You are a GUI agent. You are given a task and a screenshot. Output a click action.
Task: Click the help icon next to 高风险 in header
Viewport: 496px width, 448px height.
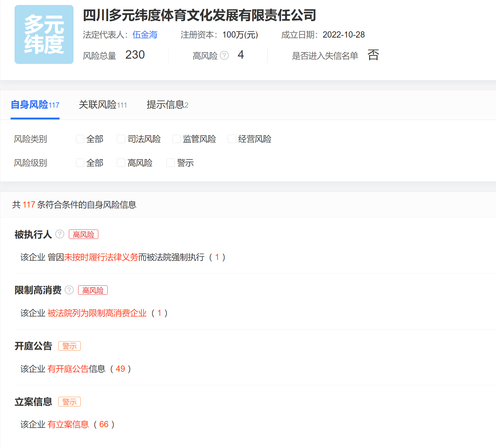point(224,56)
